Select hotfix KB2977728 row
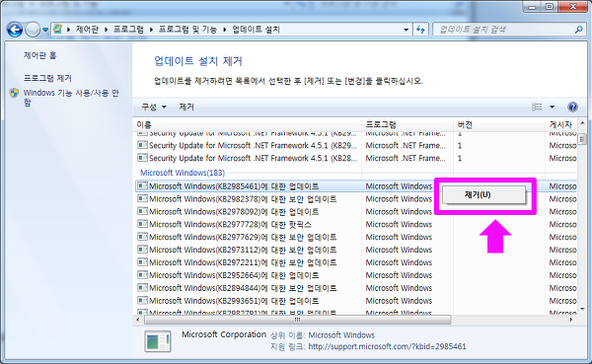The width and height of the screenshot is (592, 364). (x=356, y=225)
